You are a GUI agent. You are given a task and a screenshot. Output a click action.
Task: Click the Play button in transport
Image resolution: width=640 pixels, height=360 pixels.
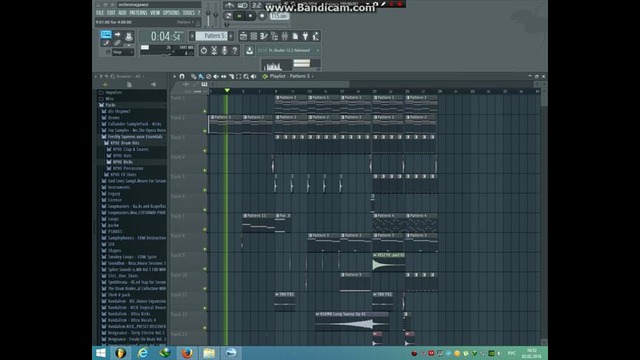click(x=240, y=16)
